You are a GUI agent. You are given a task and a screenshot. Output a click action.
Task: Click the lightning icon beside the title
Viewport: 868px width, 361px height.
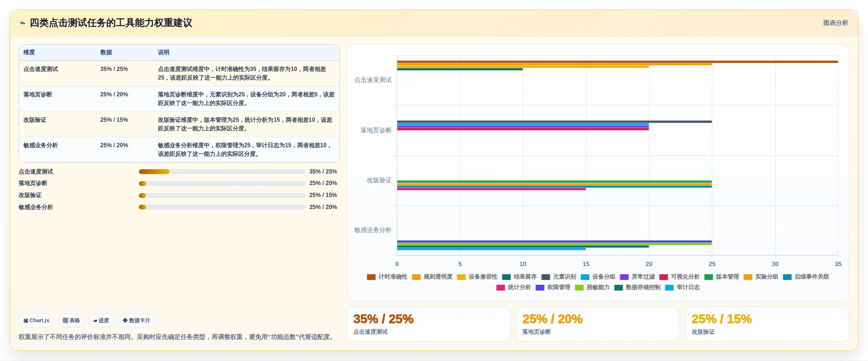[22, 23]
